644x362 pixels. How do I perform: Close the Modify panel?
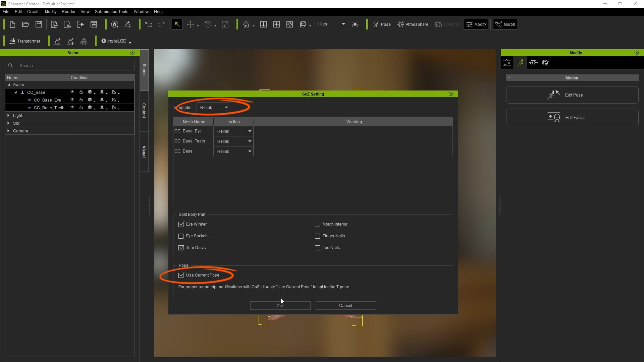point(637,53)
